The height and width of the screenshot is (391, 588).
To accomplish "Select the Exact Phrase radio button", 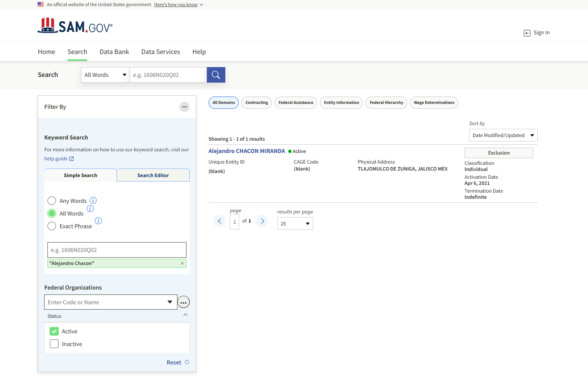I will (x=52, y=226).
